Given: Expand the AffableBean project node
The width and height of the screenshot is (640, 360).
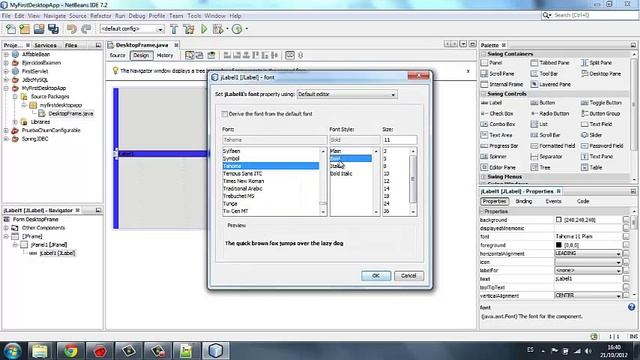Looking at the screenshot, I should point(6,54).
